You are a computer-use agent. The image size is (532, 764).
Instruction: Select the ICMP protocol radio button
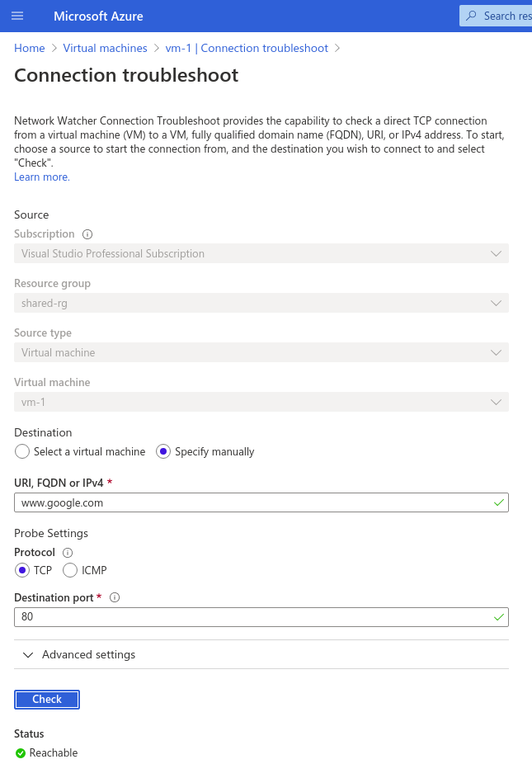coord(70,570)
